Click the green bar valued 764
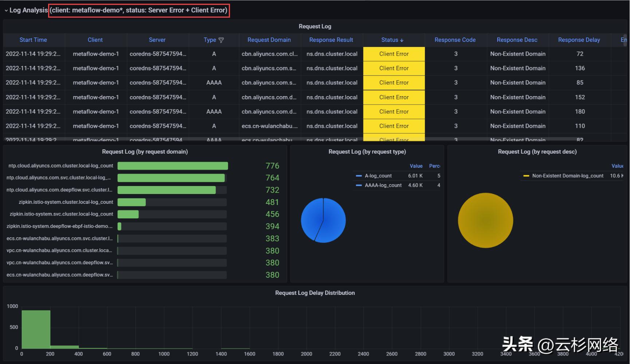 171,178
